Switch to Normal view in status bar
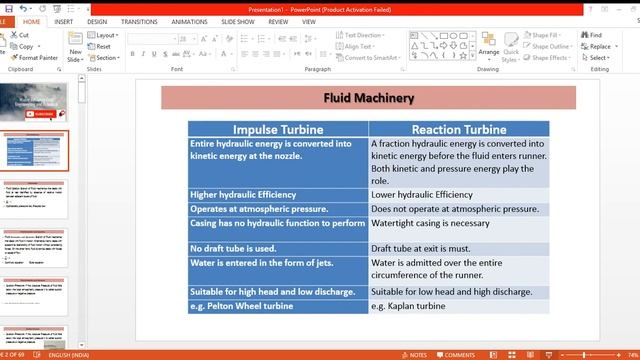 click(493, 355)
